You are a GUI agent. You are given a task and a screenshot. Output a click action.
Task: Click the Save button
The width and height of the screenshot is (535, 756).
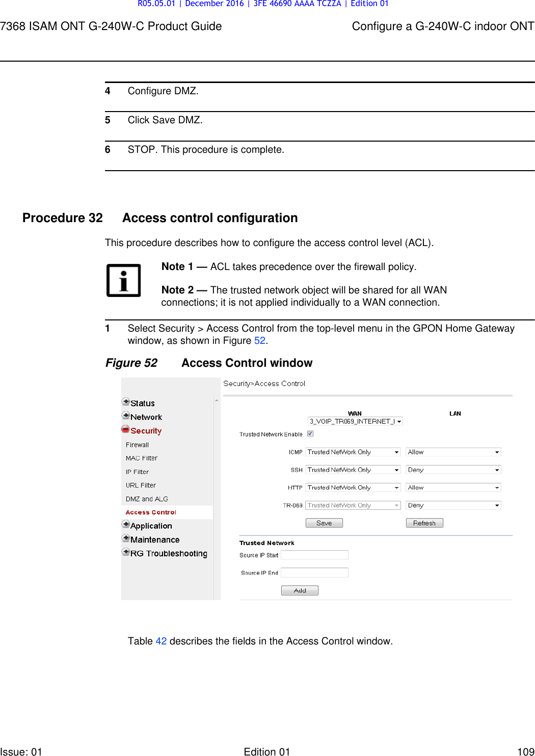point(324,522)
